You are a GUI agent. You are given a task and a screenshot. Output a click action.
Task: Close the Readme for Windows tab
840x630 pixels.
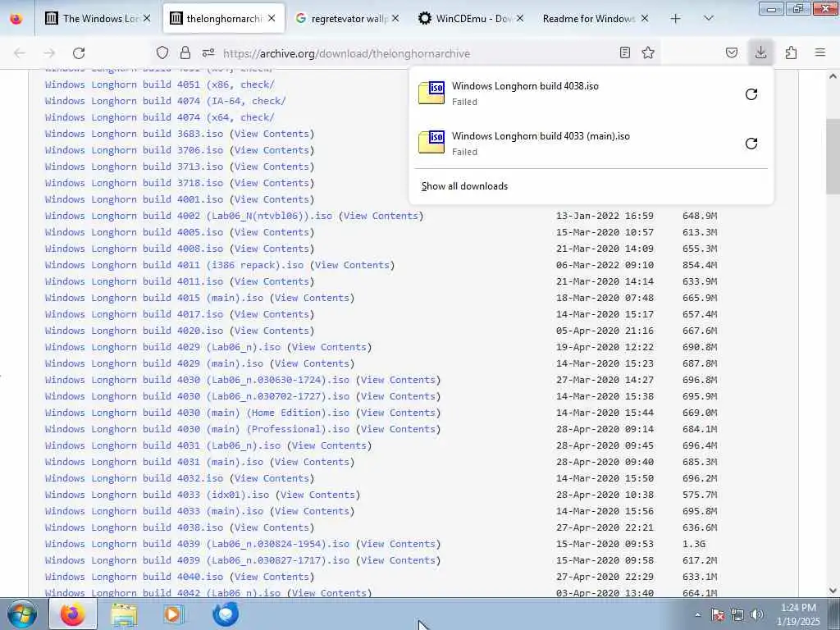(645, 19)
